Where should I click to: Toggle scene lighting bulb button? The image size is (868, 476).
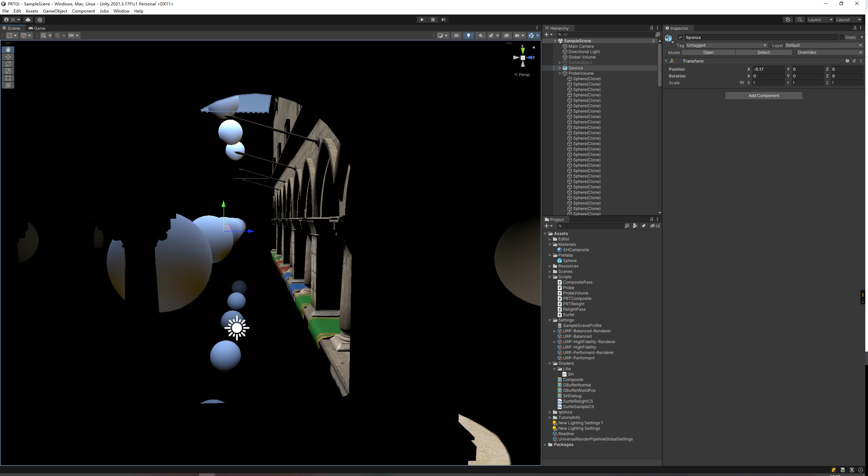pyautogui.click(x=468, y=35)
